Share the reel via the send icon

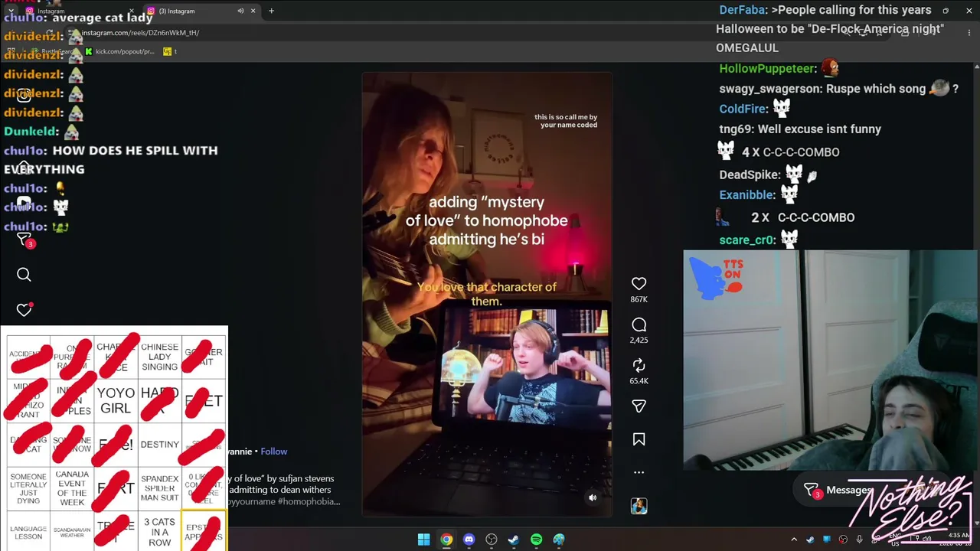click(x=639, y=406)
